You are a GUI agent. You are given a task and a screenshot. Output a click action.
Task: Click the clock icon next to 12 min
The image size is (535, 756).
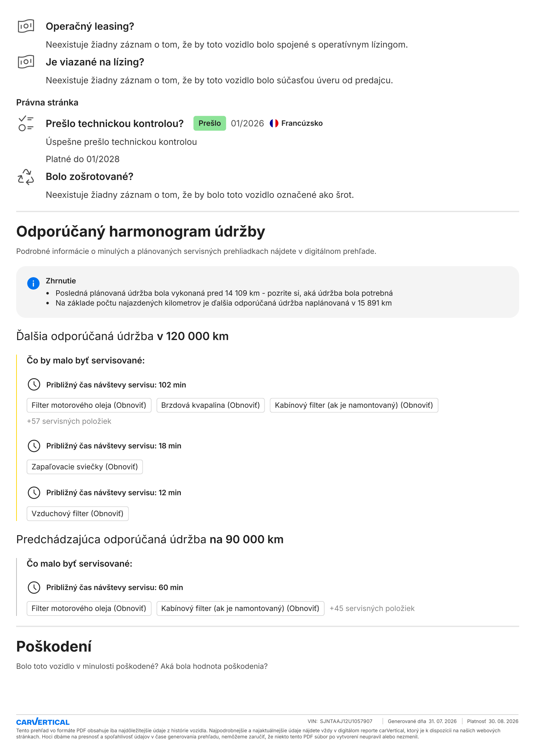click(x=34, y=492)
